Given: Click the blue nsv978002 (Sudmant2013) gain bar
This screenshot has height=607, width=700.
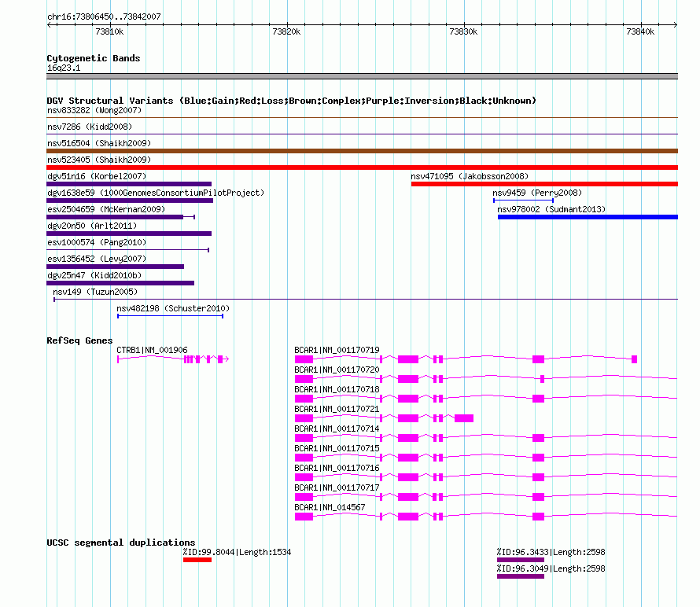Looking at the screenshot, I should (588, 217).
